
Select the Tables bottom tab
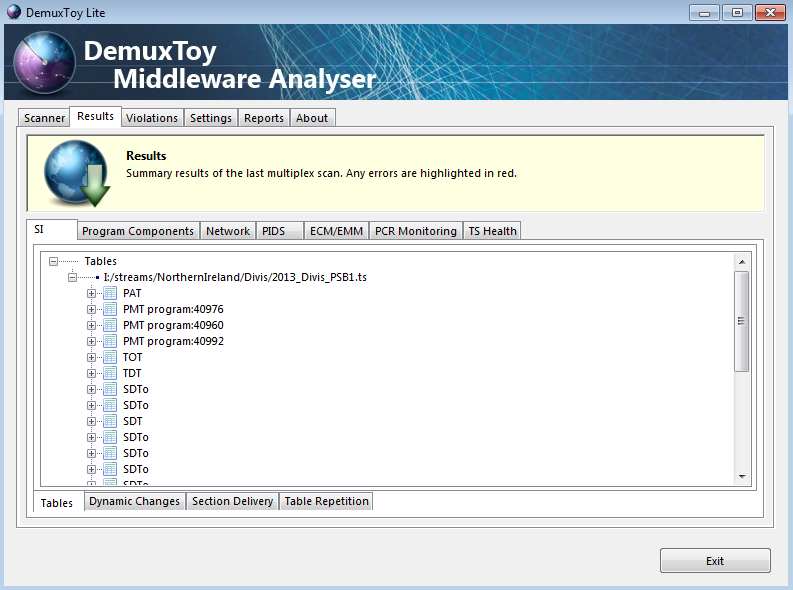point(58,503)
